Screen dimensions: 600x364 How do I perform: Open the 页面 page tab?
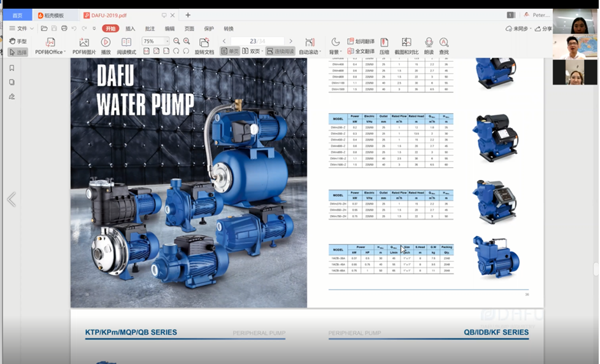[189, 29]
